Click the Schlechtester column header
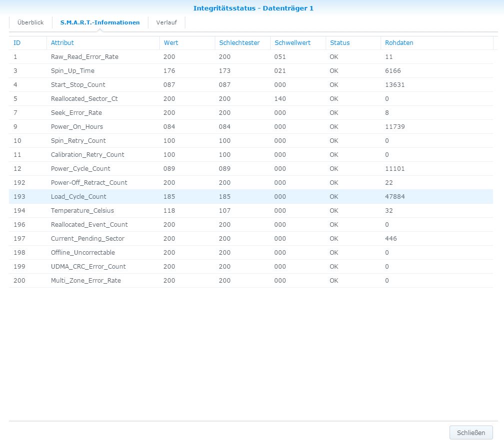Image resolution: width=504 pixels, height=442 pixels. click(x=242, y=43)
